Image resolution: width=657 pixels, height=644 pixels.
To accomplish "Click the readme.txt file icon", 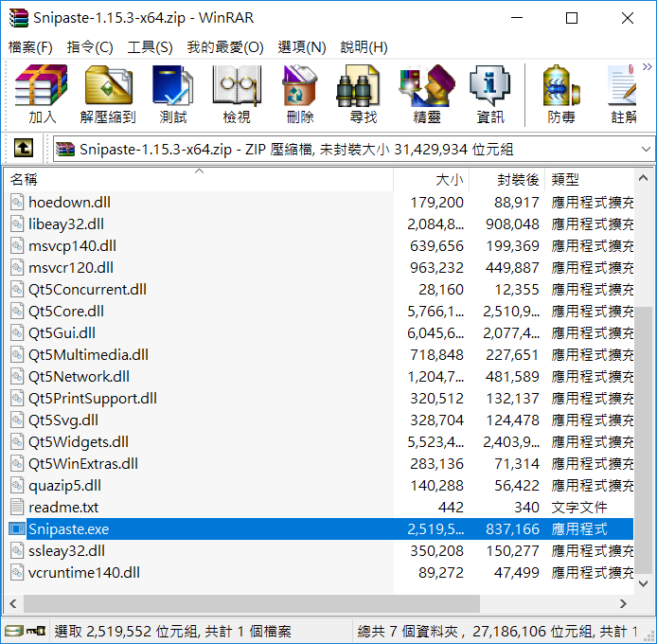I will click(x=17, y=508).
